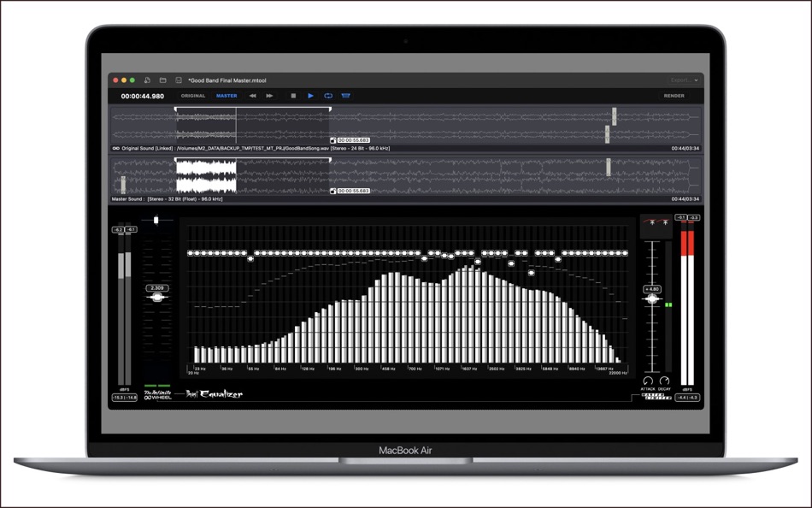Click the lowered EQ node near 5848 Hz
This screenshot has height=508, width=812.
tap(558, 259)
